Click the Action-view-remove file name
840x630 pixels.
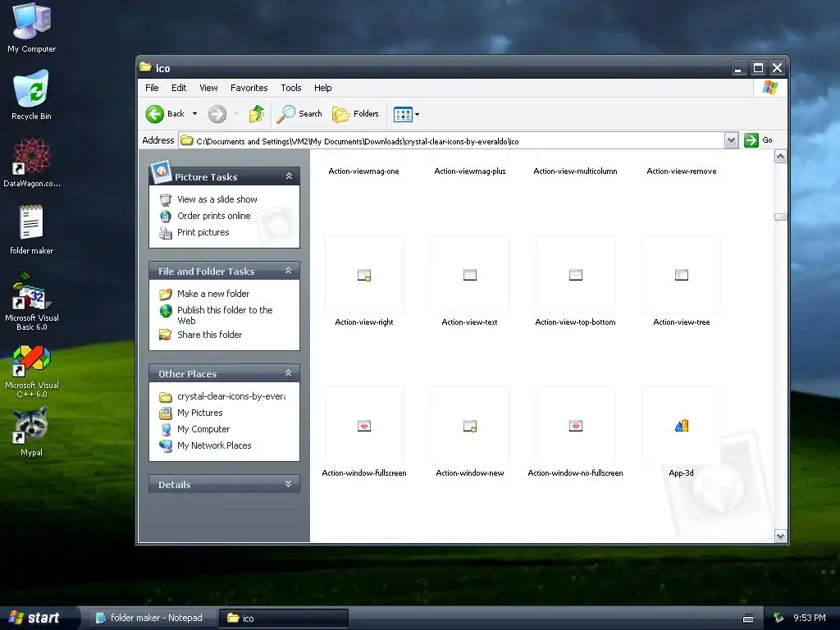tap(682, 171)
